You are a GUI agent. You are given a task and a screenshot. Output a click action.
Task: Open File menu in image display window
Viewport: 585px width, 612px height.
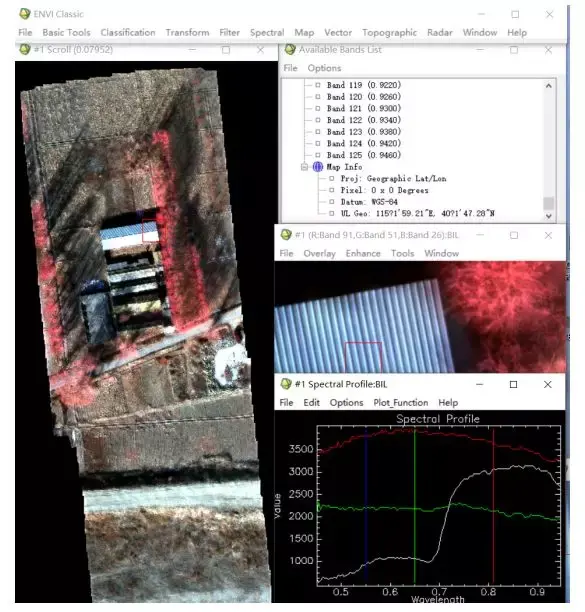pyautogui.click(x=286, y=253)
